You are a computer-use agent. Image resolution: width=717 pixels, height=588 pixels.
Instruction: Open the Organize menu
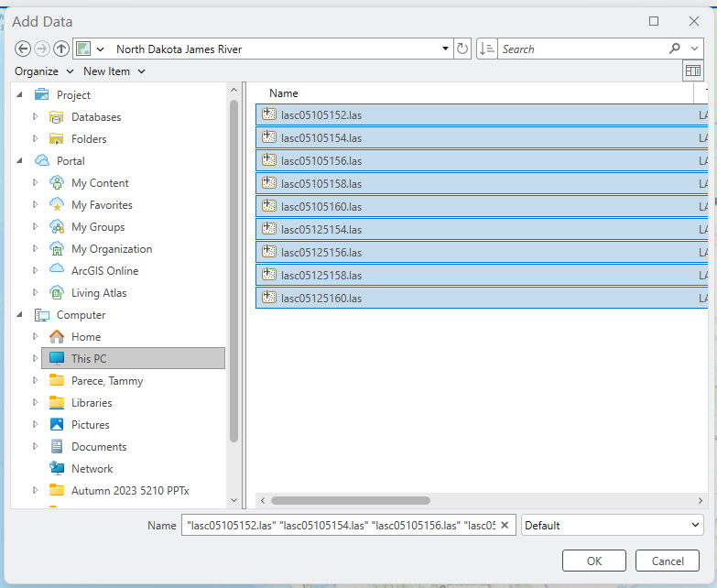coord(44,71)
